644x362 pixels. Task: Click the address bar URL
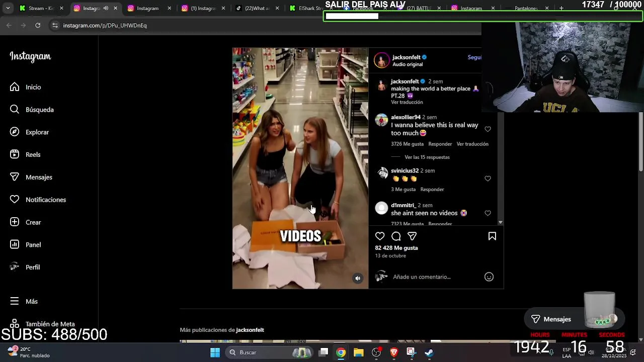pyautogui.click(x=105, y=25)
